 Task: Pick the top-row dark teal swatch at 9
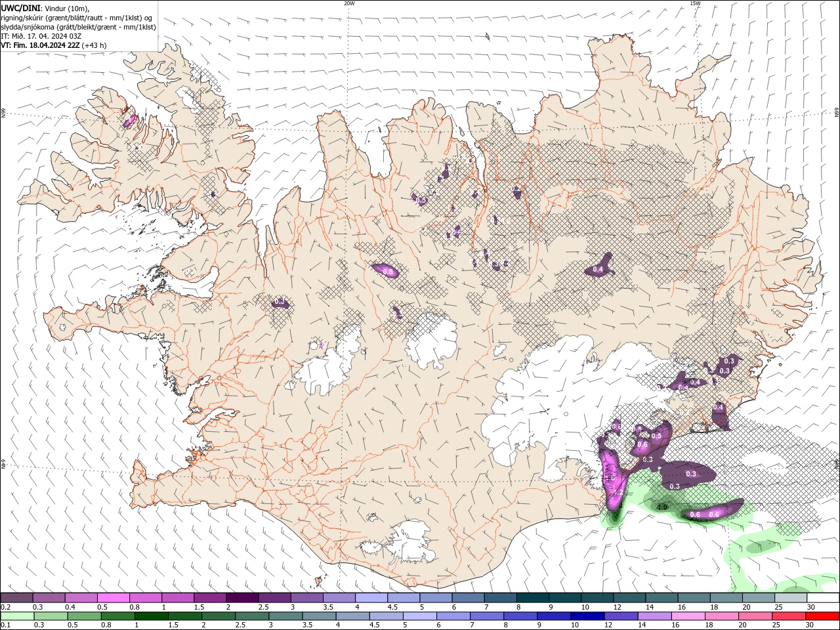[x=565, y=598]
